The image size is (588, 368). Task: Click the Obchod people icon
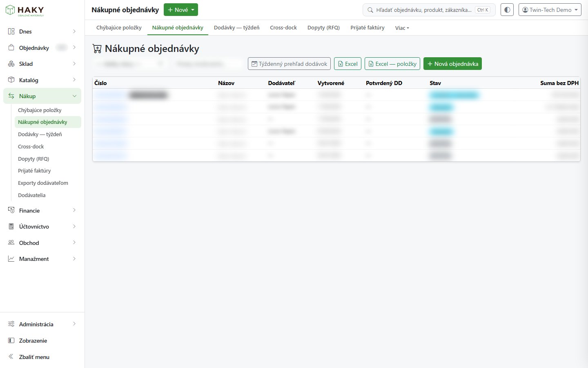11,242
